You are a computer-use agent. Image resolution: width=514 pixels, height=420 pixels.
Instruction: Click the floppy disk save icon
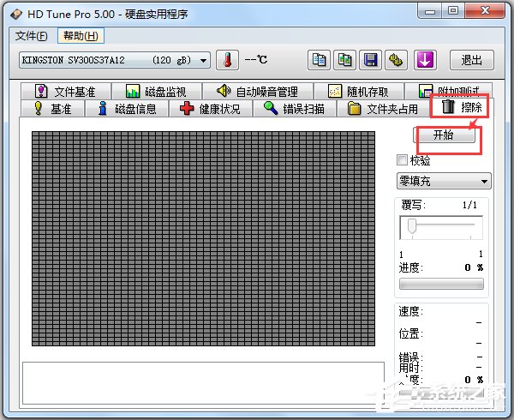371,60
